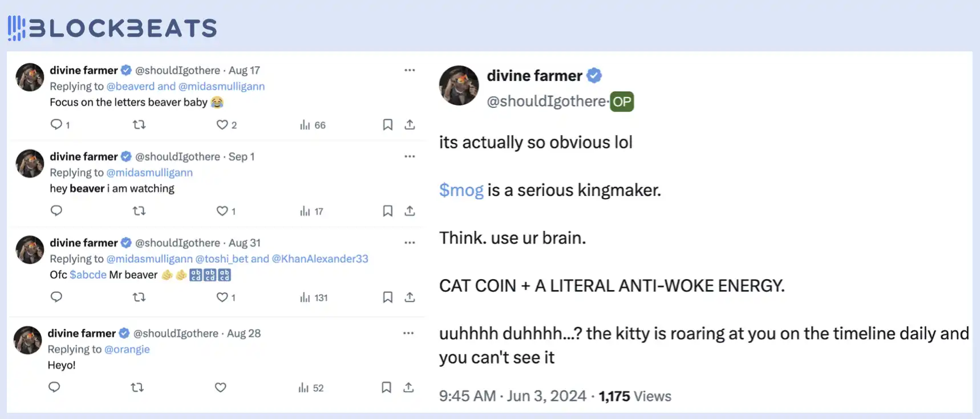Open the @beaverd profile mention
980x419 pixels.
(x=130, y=86)
